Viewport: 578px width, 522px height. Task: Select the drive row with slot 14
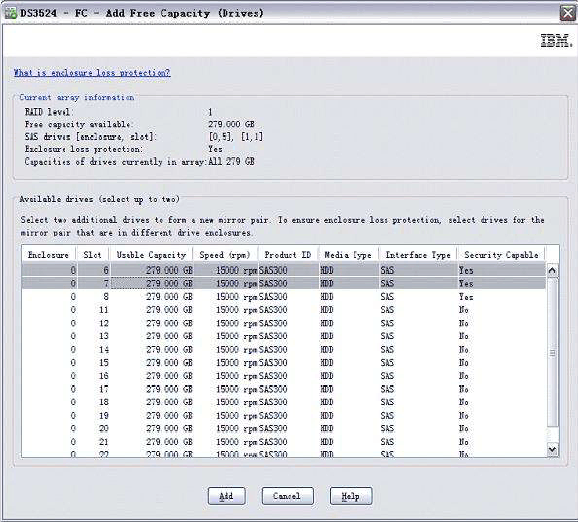click(x=283, y=349)
